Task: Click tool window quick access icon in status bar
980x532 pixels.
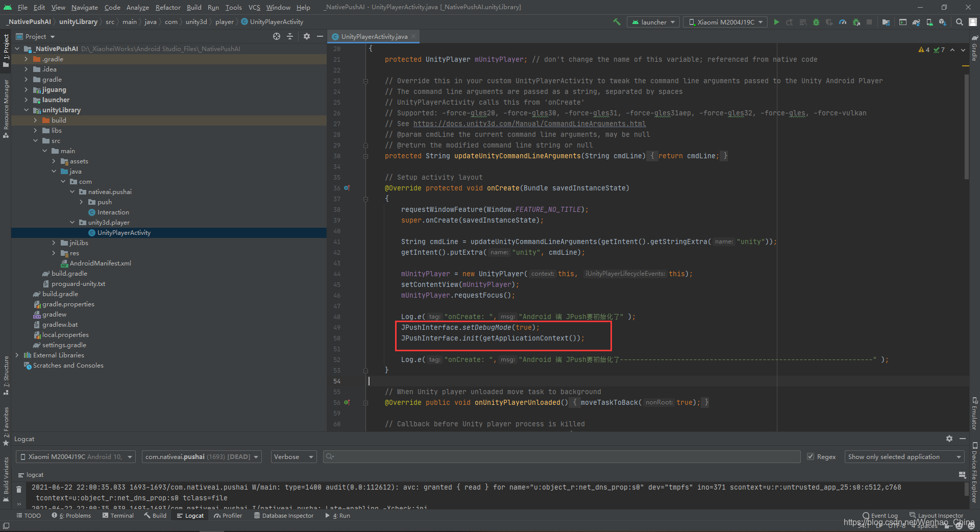Action: pos(6,526)
